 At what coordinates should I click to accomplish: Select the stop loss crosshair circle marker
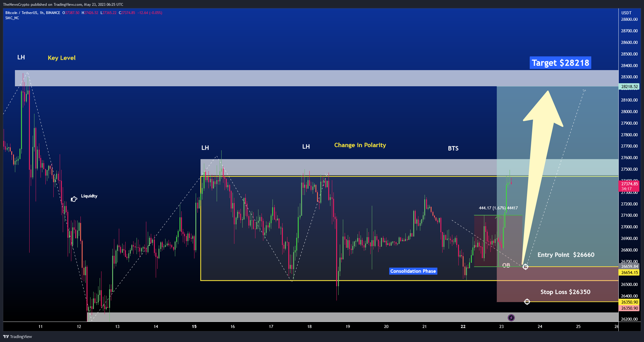(x=527, y=302)
